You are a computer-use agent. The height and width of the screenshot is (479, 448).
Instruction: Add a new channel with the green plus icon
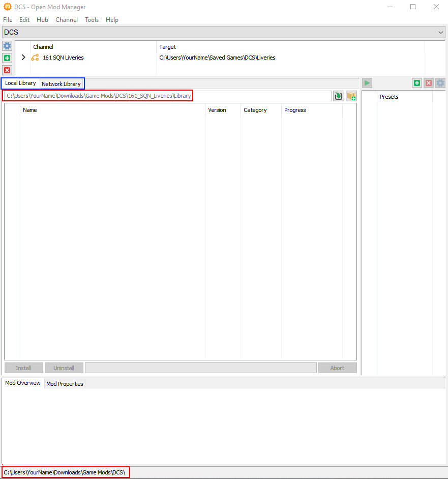(7, 58)
